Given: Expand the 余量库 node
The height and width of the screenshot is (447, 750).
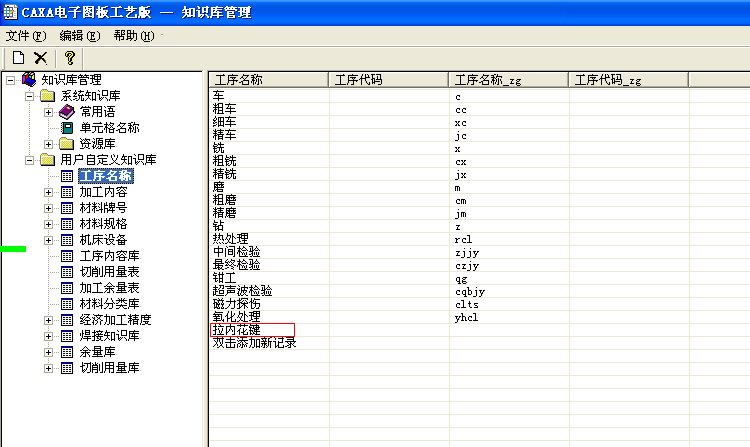Looking at the screenshot, I should tap(48, 352).
